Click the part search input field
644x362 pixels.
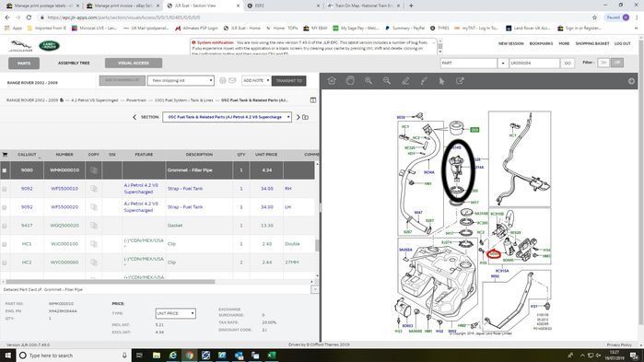pyautogui.click(x=534, y=64)
